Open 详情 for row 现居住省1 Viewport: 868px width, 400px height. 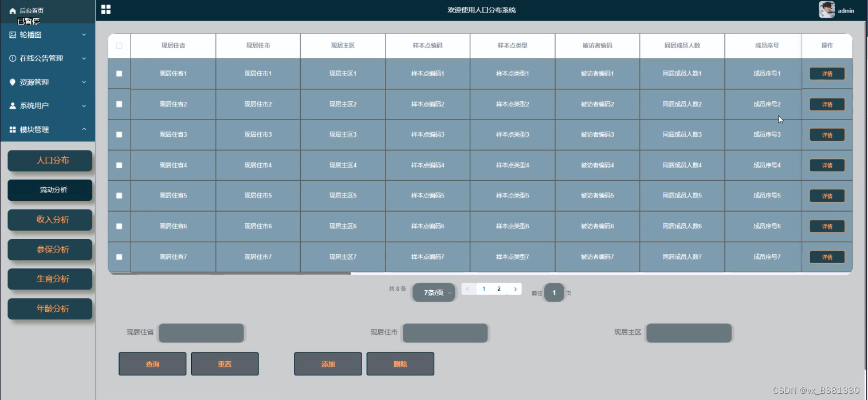pyautogui.click(x=827, y=74)
